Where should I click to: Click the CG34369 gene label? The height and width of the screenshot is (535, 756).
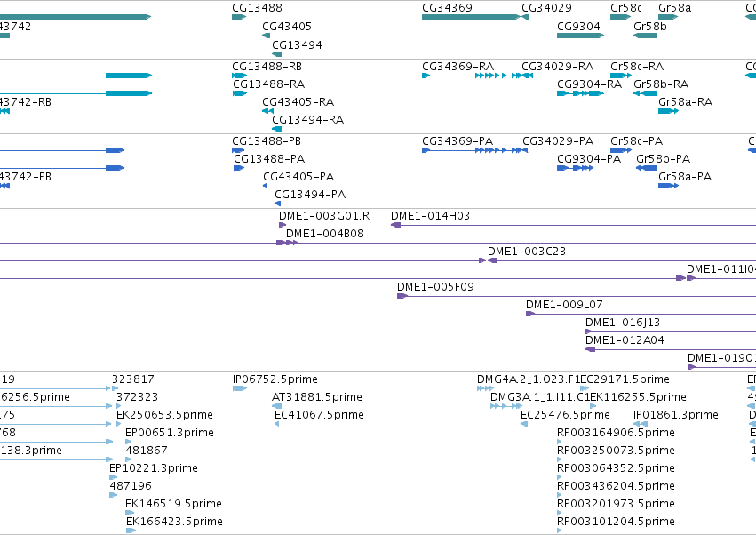pos(447,8)
